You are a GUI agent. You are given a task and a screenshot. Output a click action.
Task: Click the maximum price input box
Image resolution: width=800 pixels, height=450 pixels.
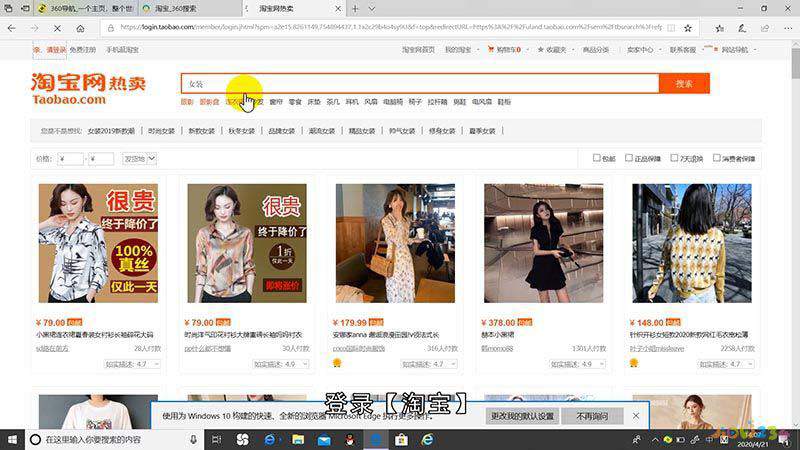point(101,159)
